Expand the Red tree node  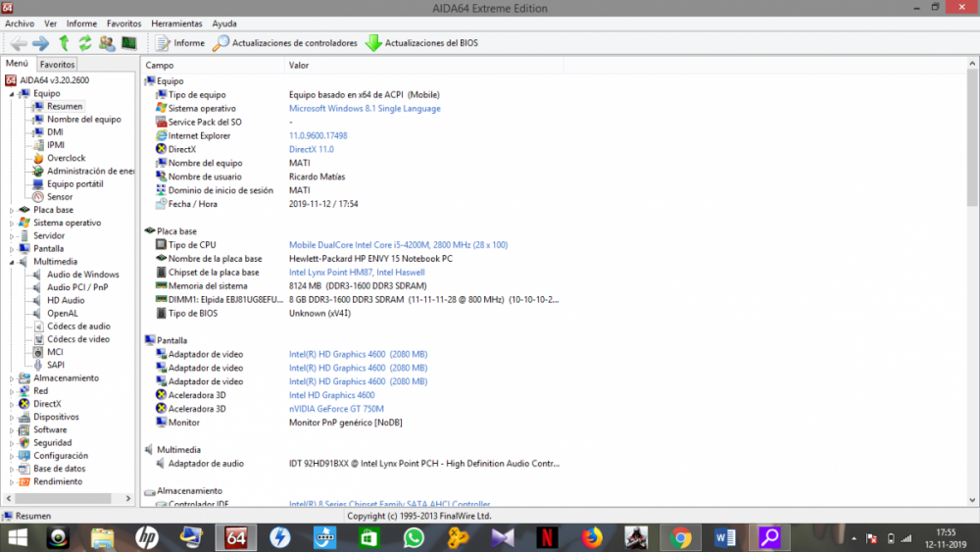coord(11,391)
